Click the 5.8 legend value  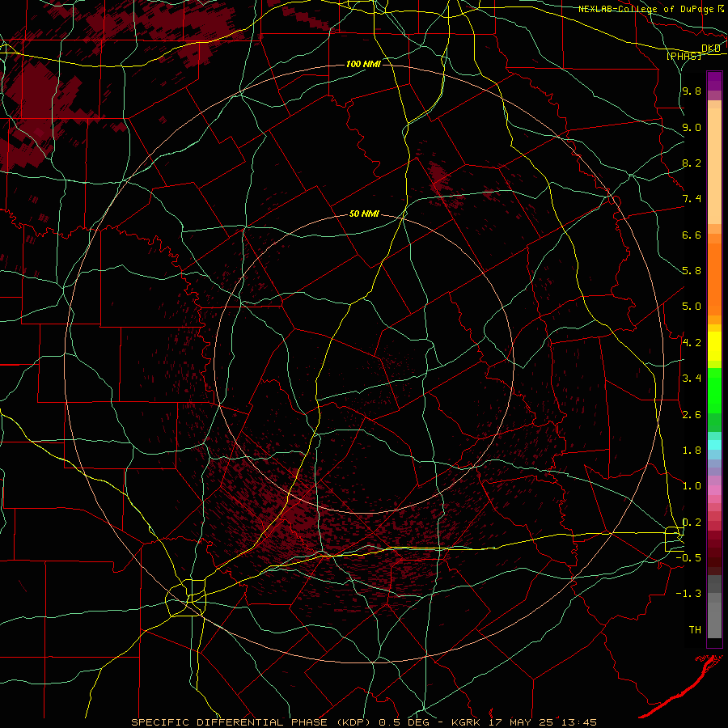click(x=692, y=271)
